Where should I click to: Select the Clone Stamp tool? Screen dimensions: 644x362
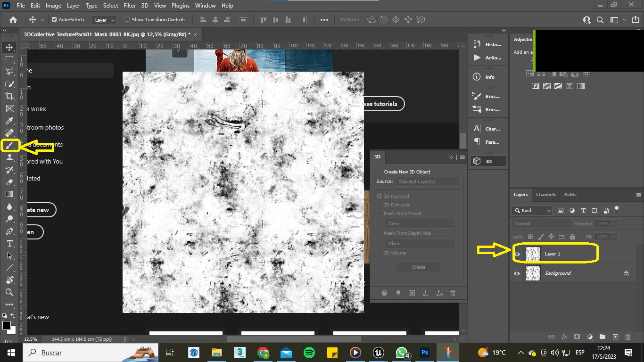10,157
